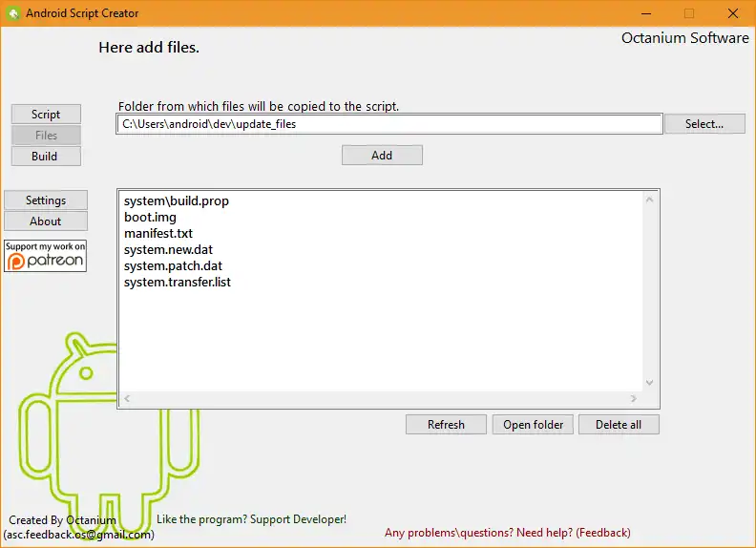Screen dimensions: 756x548
Task: Refresh the file list
Action: 446,425
